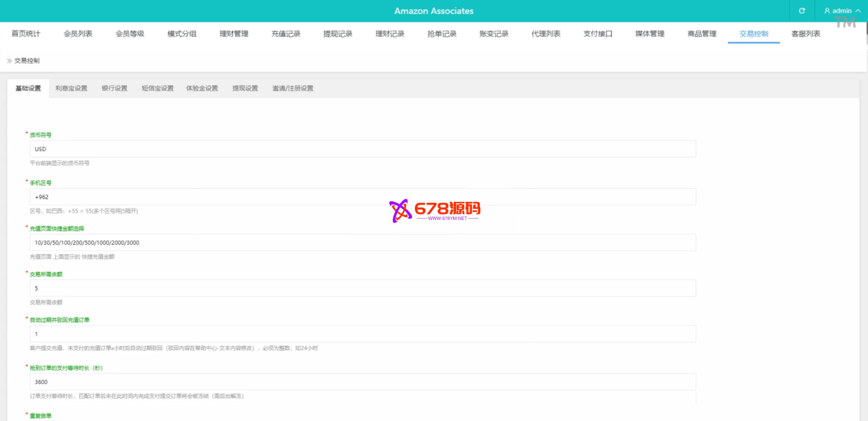Click the 货币符号 field containing USD
The height and width of the screenshot is (421, 868).
tap(362, 149)
